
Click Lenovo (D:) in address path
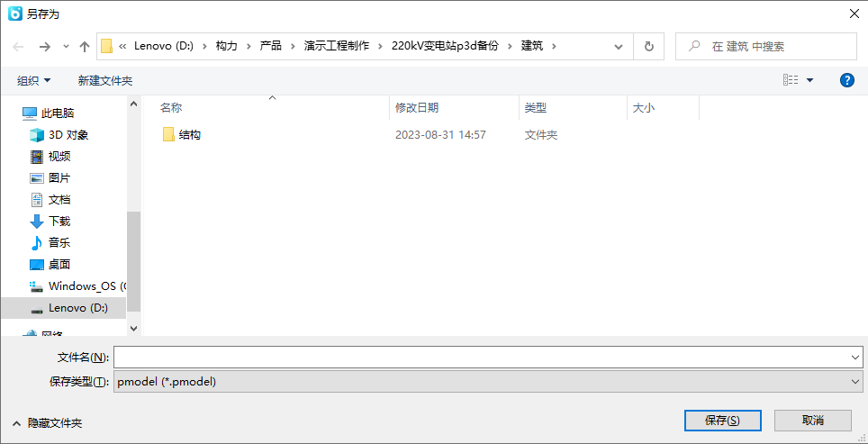[x=164, y=46]
